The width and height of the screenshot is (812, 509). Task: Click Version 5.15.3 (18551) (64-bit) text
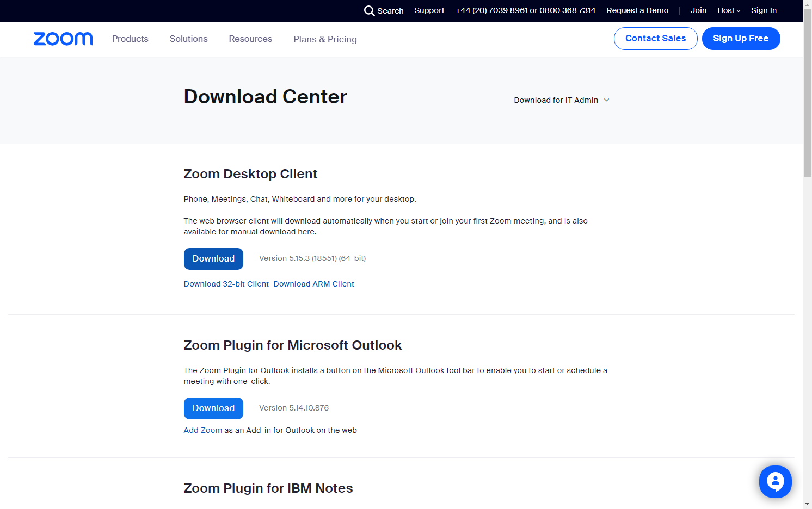tap(312, 258)
